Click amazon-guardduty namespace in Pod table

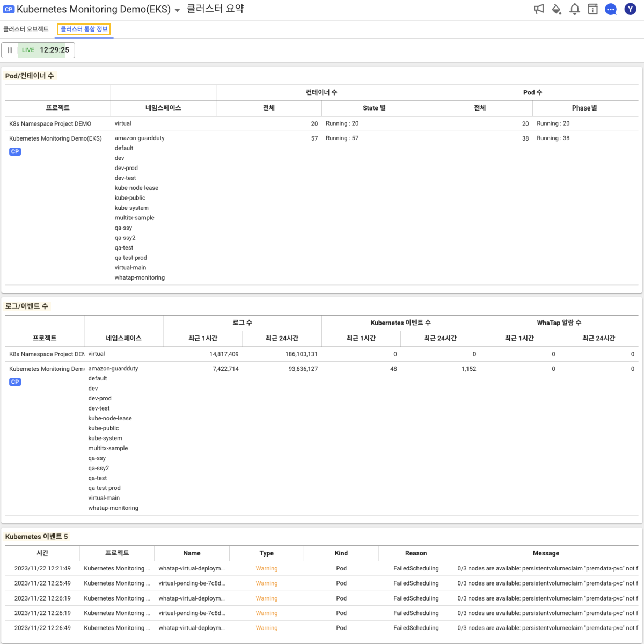[x=140, y=138]
